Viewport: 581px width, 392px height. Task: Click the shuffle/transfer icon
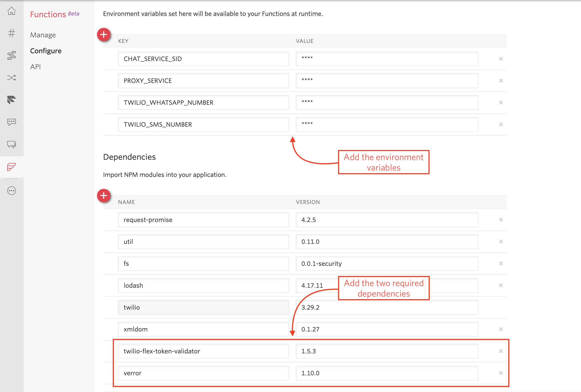(12, 78)
